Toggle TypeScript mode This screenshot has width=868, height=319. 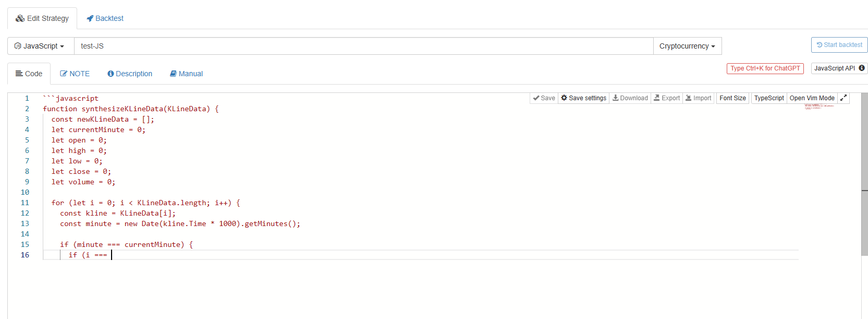coord(768,98)
